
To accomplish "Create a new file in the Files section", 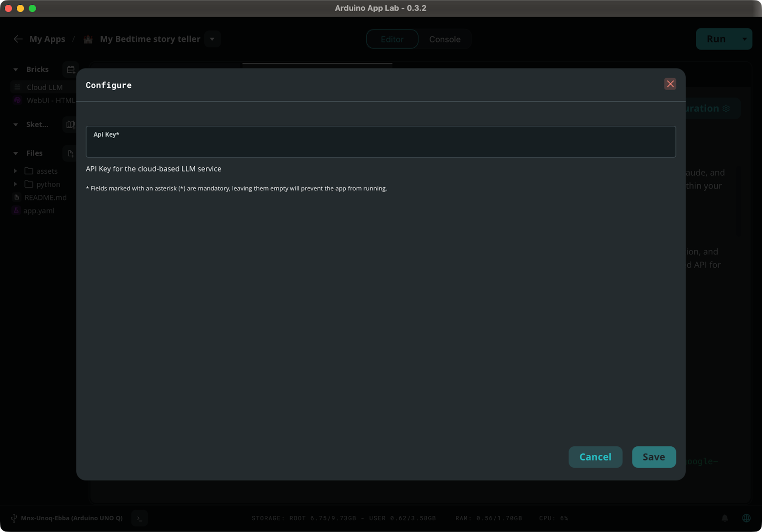I will pos(70,153).
